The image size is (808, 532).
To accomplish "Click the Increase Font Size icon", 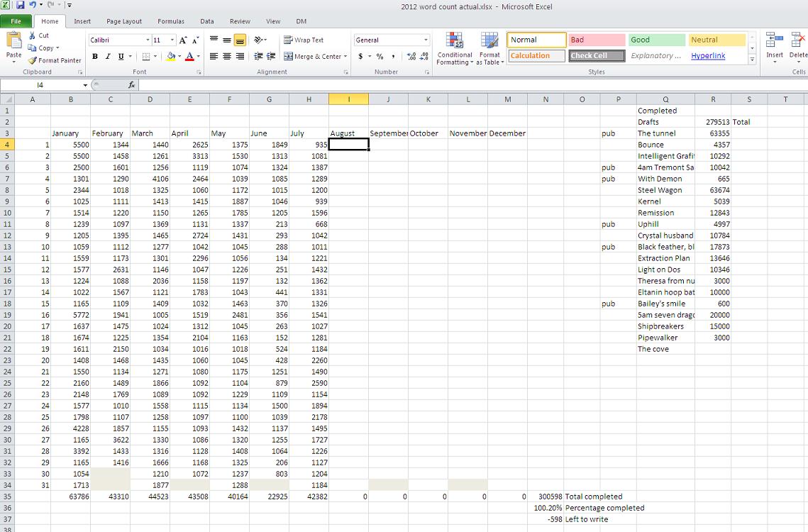I will click(183, 40).
